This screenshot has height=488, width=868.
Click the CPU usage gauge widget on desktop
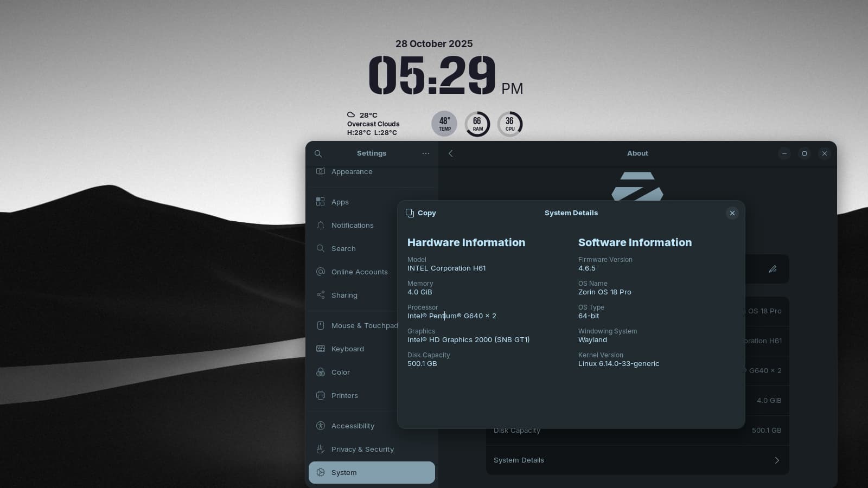click(x=510, y=124)
